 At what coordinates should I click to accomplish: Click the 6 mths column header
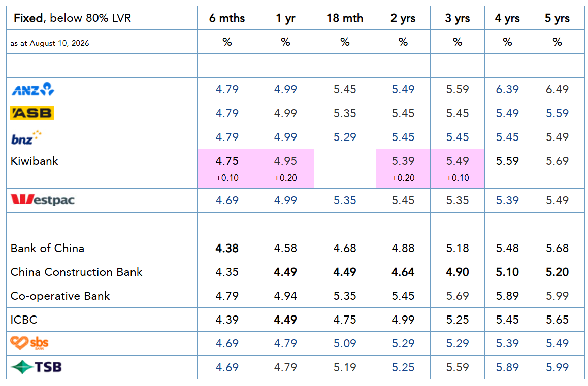click(227, 18)
